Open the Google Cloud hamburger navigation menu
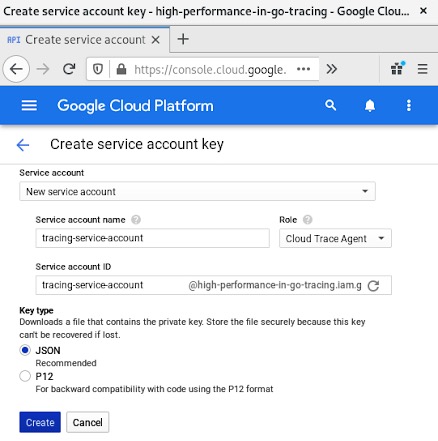Screen dimensions: 438x441 point(29,106)
